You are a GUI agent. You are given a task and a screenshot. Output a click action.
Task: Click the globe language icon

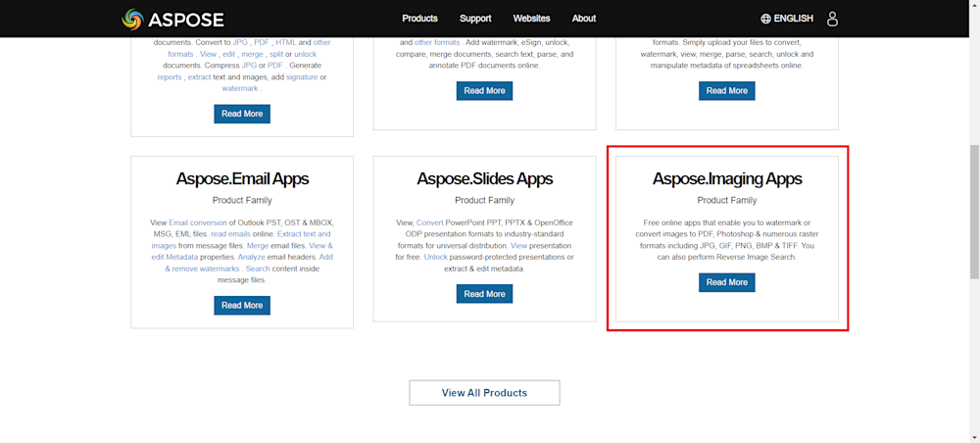click(x=765, y=19)
